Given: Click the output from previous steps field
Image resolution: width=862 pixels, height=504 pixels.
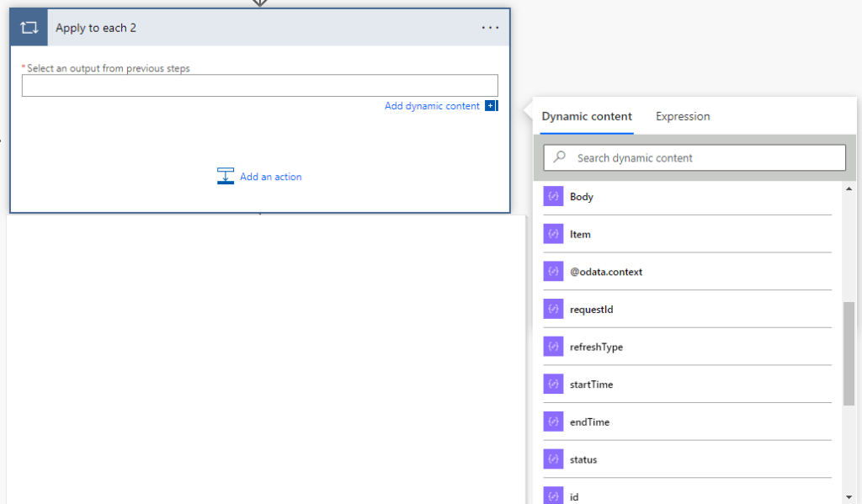Looking at the screenshot, I should tap(259, 86).
